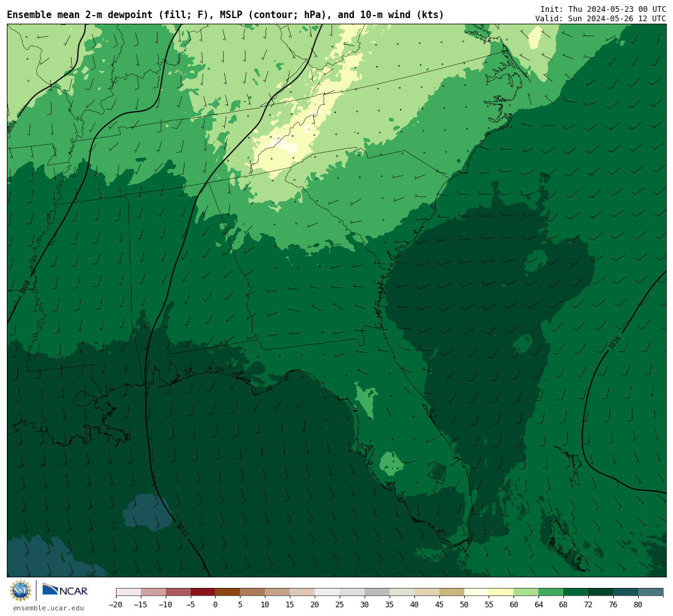Click the 25 colorbar tick label
The width and height of the screenshot is (673, 616).
click(340, 605)
